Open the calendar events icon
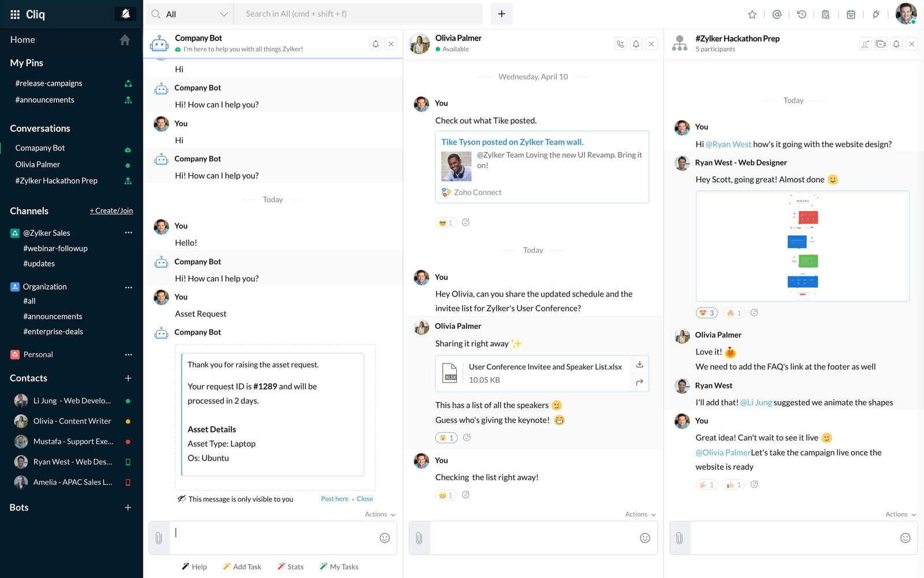 [851, 14]
